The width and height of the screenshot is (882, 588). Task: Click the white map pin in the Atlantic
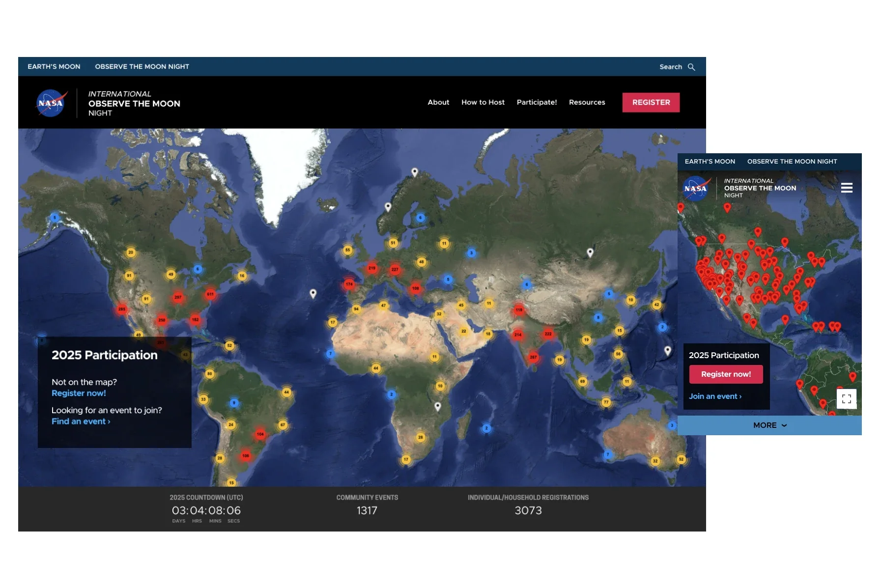(x=312, y=293)
